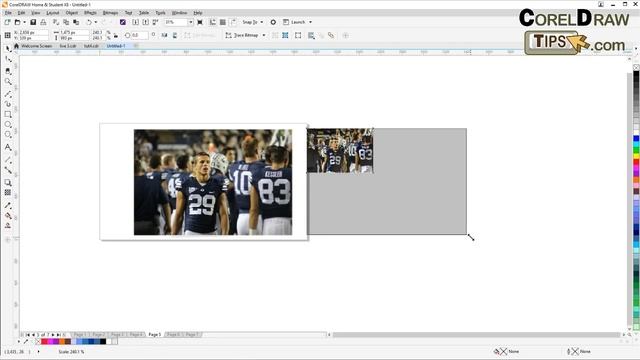The height and width of the screenshot is (360, 640).
Task: Toggle mirror vertically button
Action: point(175,36)
